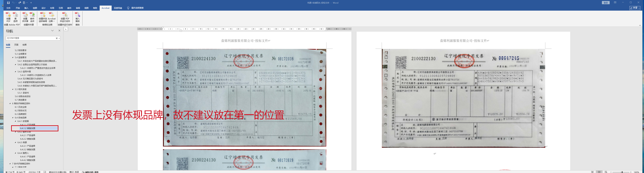
Task: Open Customize Quick Access Toolbar dropdown
Action: pos(31,3)
